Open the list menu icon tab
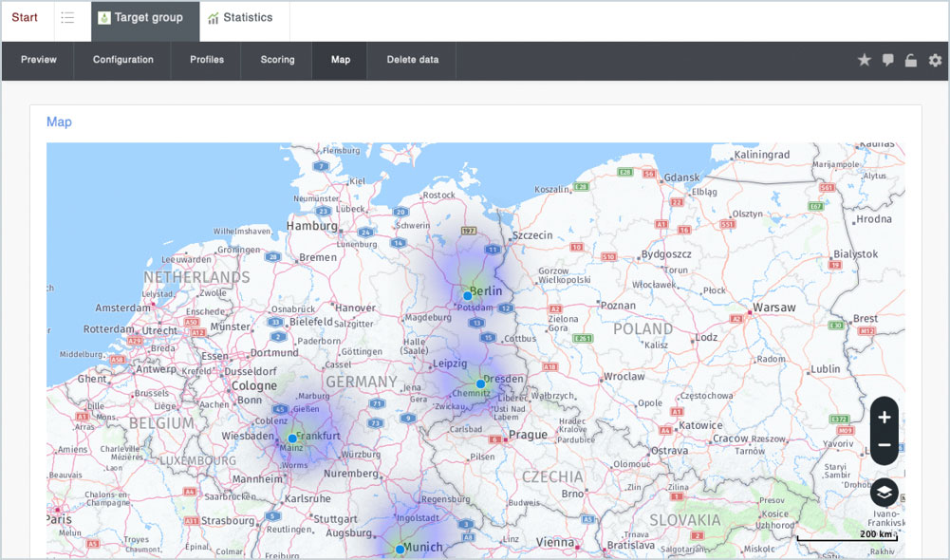The width and height of the screenshot is (950, 560). [67, 18]
